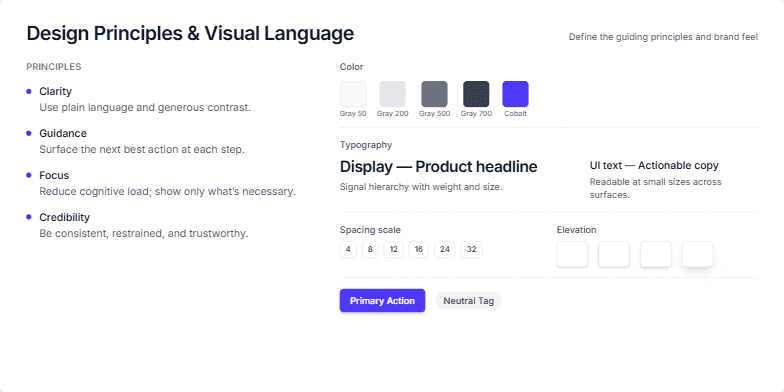Pick the Gray 50 color swatch
784x392 pixels.
tap(354, 94)
